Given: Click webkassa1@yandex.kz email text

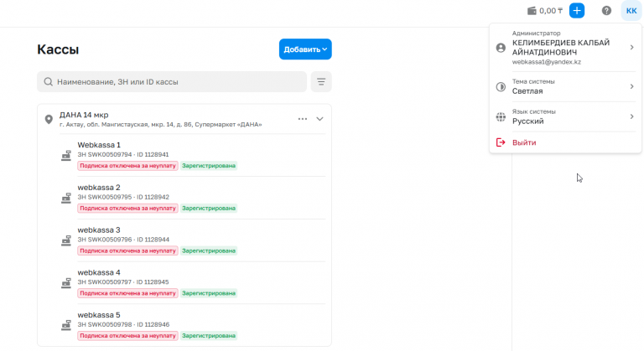Looking at the screenshot, I should coord(546,62).
